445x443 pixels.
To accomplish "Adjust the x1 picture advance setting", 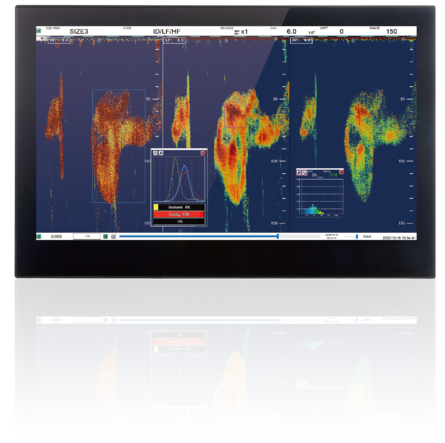I will pos(244,32).
